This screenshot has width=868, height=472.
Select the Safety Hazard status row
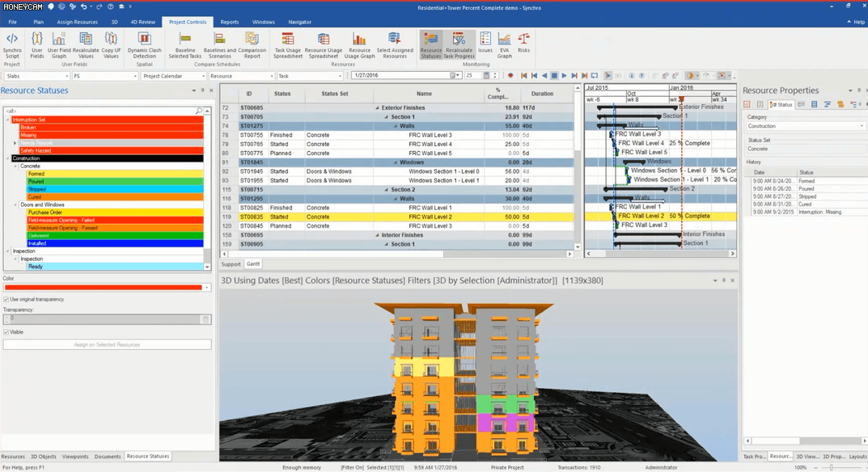[x=112, y=150]
